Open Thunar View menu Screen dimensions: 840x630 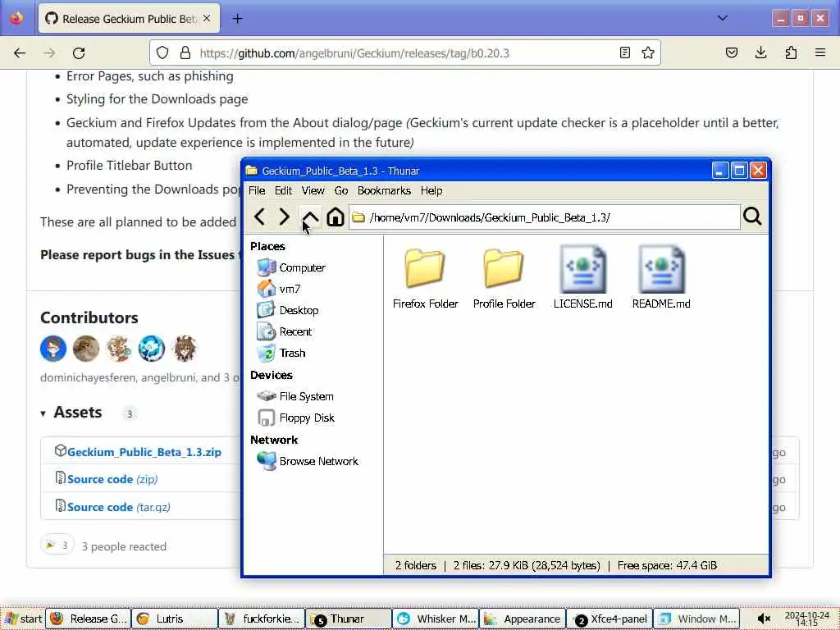point(313,190)
